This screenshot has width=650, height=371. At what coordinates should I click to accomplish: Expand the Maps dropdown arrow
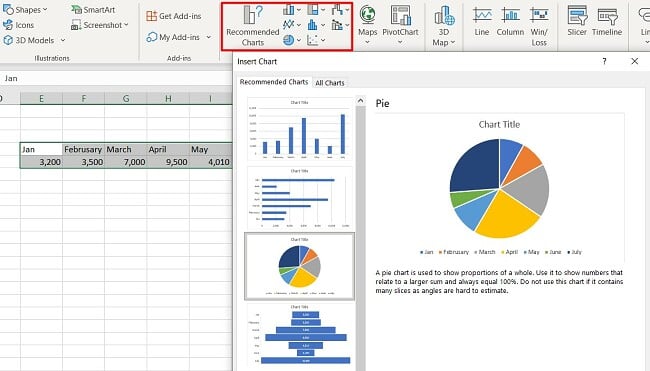(367, 42)
